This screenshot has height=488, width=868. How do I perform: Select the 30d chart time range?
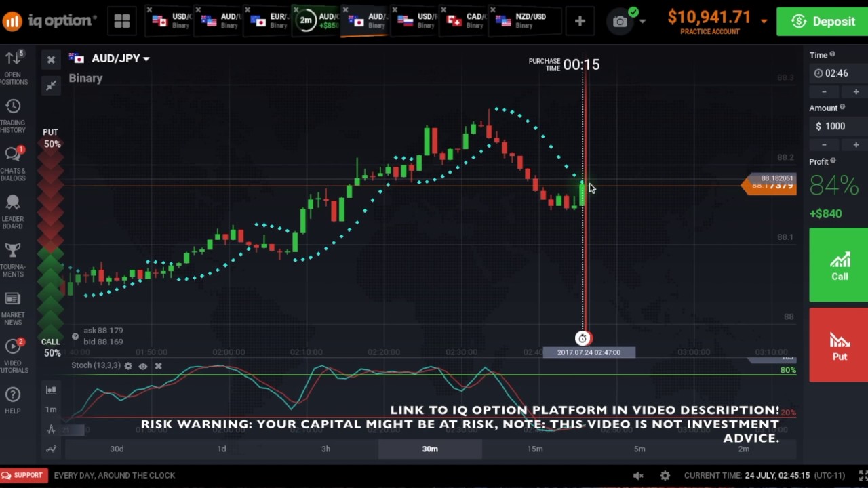tap(117, 449)
